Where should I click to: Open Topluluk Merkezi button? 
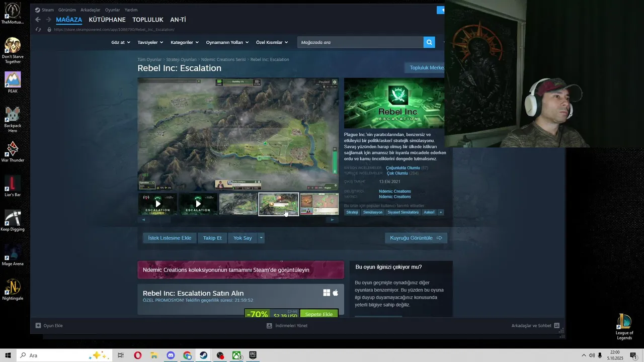point(424,68)
